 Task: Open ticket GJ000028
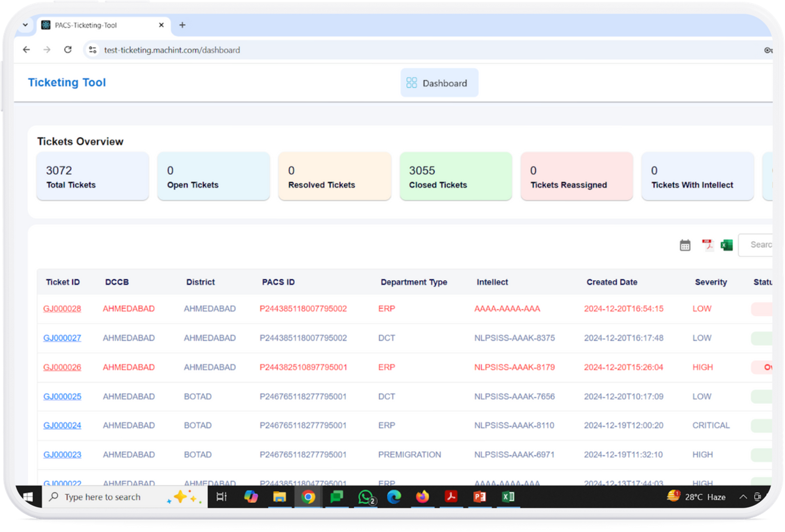62,308
